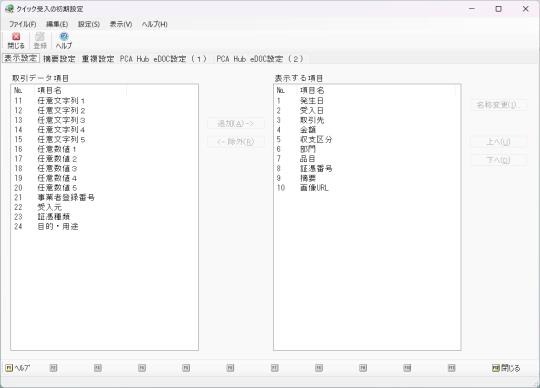
Task: Select row 20 任意数値5
Action: point(104,188)
